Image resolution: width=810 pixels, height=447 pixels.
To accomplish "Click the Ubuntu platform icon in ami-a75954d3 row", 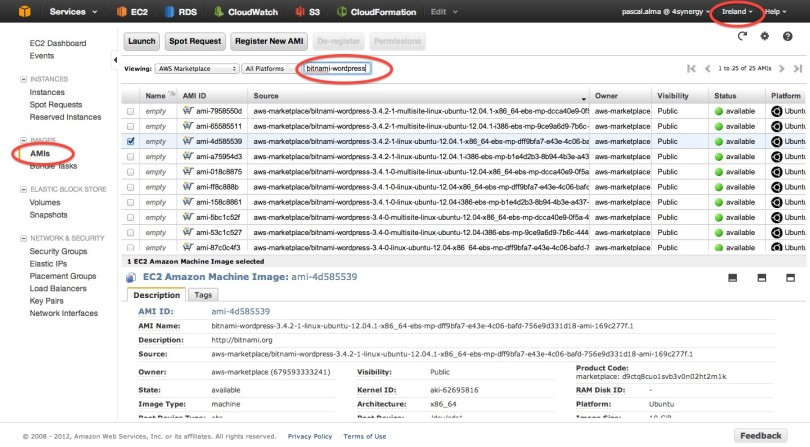I will pos(776,157).
